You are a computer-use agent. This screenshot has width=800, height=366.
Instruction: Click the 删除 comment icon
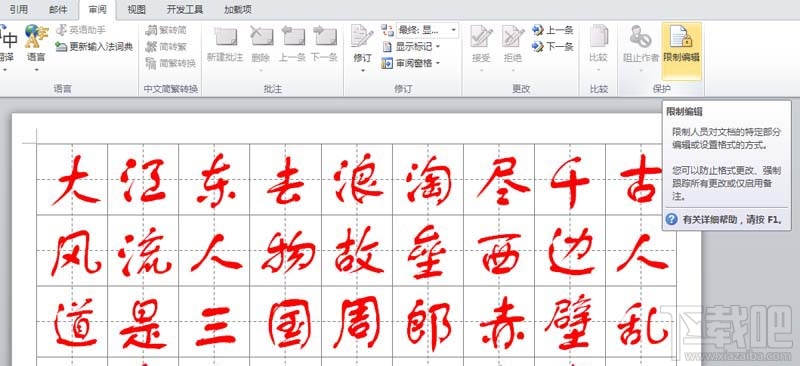click(261, 37)
